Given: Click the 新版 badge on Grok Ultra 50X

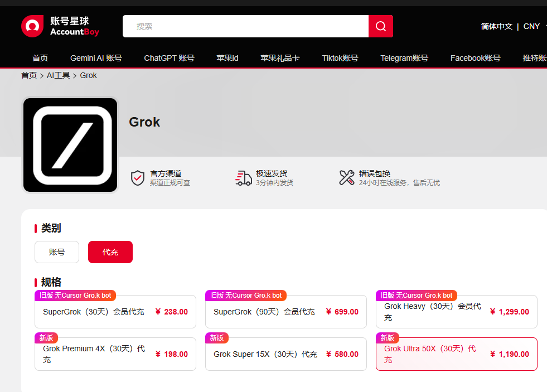Looking at the screenshot, I should click(x=387, y=337).
